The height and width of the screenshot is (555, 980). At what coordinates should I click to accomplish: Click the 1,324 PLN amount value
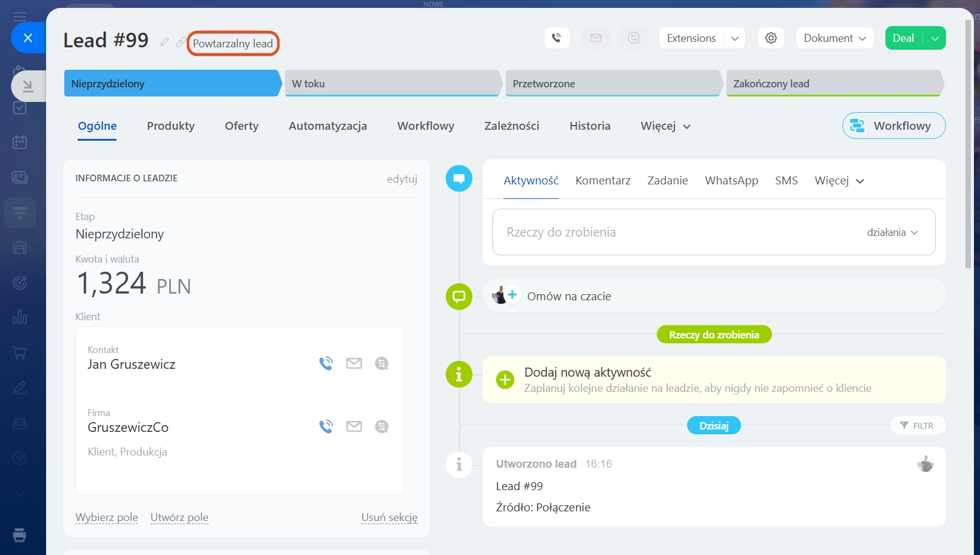coord(133,284)
